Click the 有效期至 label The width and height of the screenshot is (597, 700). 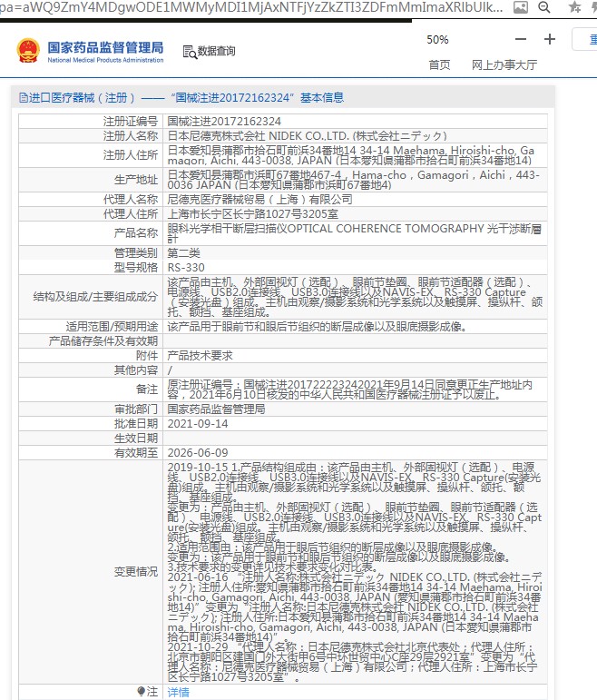pyautogui.click(x=136, y=453)
